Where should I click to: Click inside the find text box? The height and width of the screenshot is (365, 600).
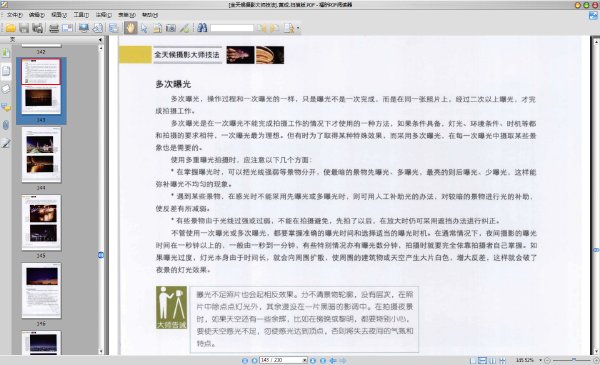232,28
